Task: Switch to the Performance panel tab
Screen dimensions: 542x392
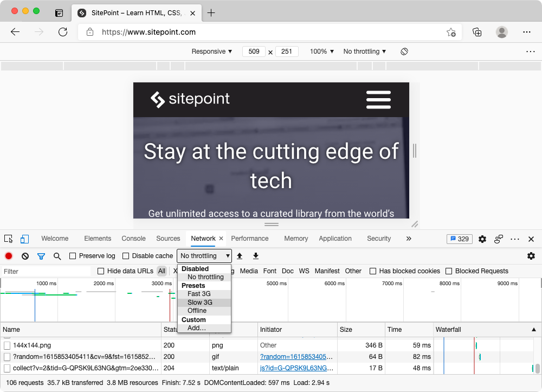Action: [x=250, y=239]
